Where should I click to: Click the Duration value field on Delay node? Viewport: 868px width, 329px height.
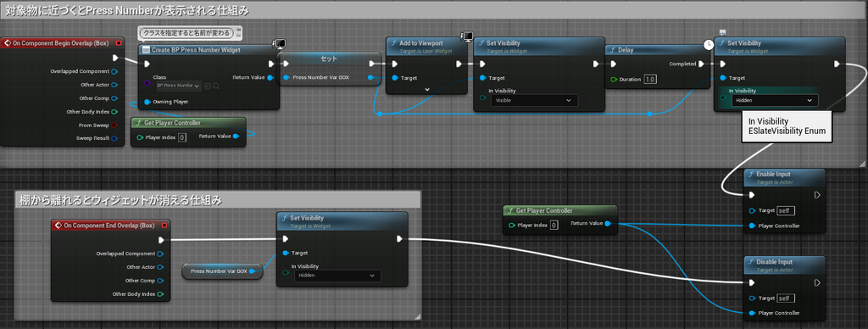[650, 79]
